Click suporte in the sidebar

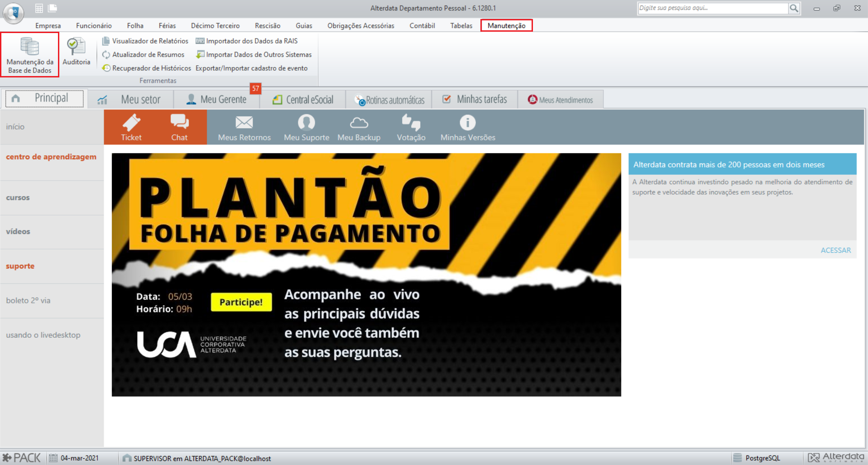[x=20, y=266]
